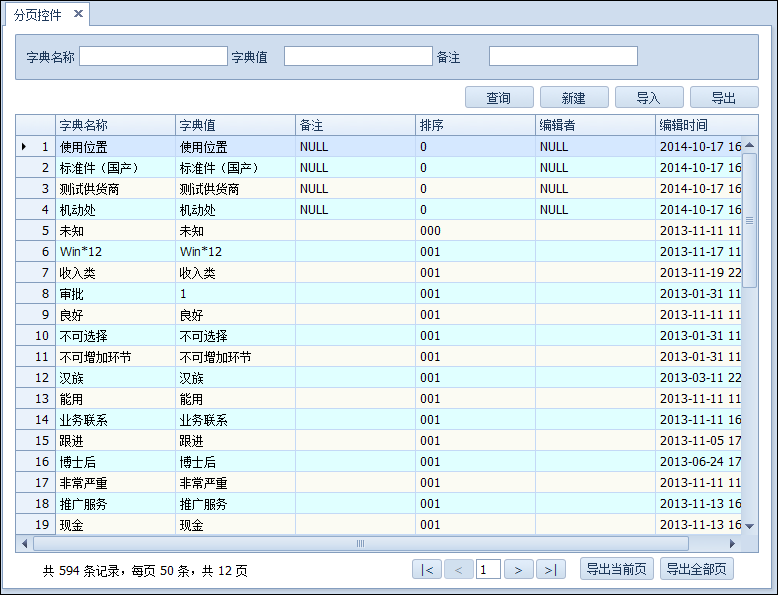Focus the 字典值 search field
Screen dimensions: 778x595
tap(358, 56)
